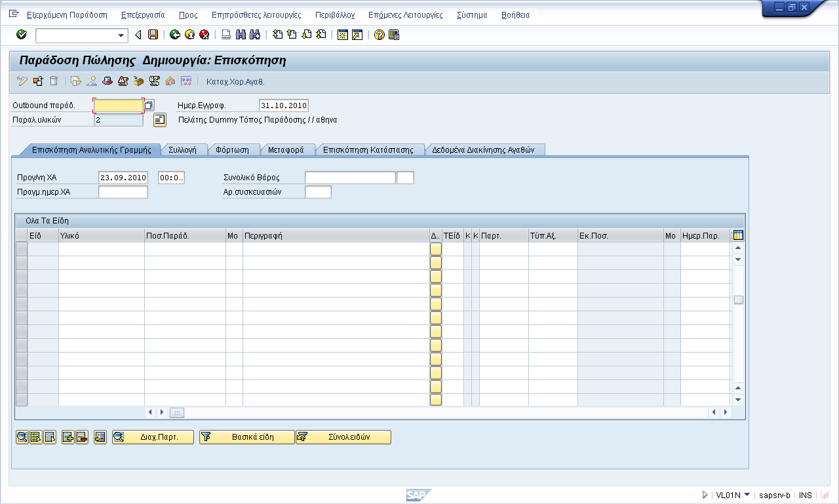Expand the status bar triangle arrow

pos(705,495)
